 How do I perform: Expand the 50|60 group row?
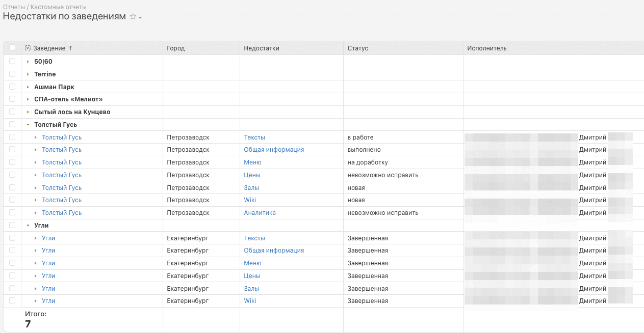[x=28, y=62]
